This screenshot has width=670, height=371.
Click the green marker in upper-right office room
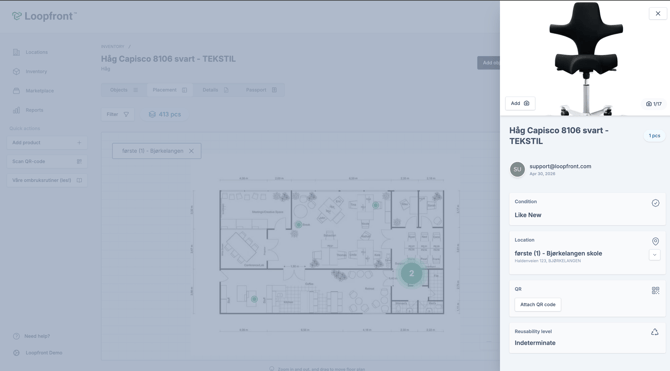(x=376, y=205)
